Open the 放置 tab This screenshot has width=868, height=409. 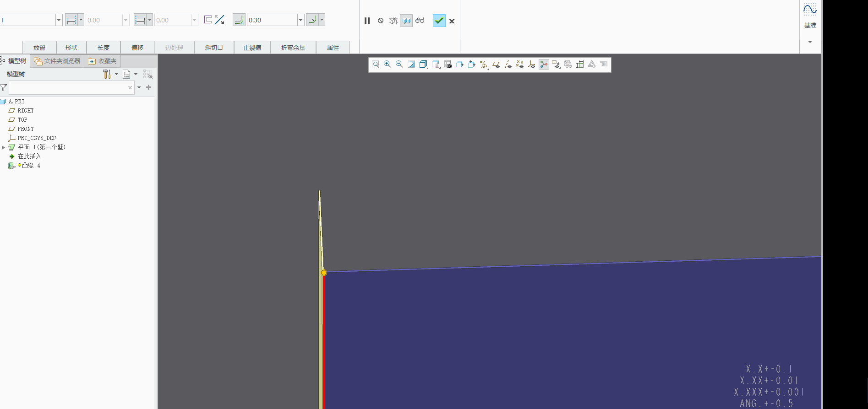pyautogui.click(x=39, y=48)
